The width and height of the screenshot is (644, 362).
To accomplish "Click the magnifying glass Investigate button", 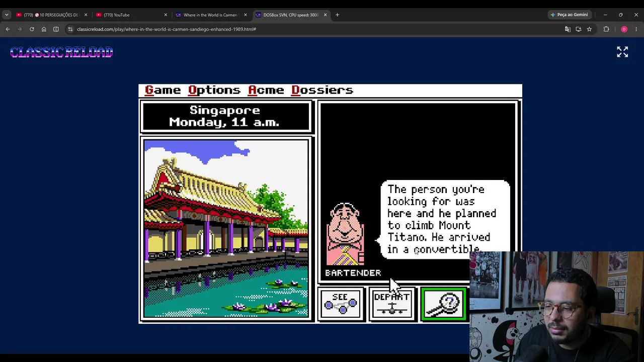I will click(443, 304).
